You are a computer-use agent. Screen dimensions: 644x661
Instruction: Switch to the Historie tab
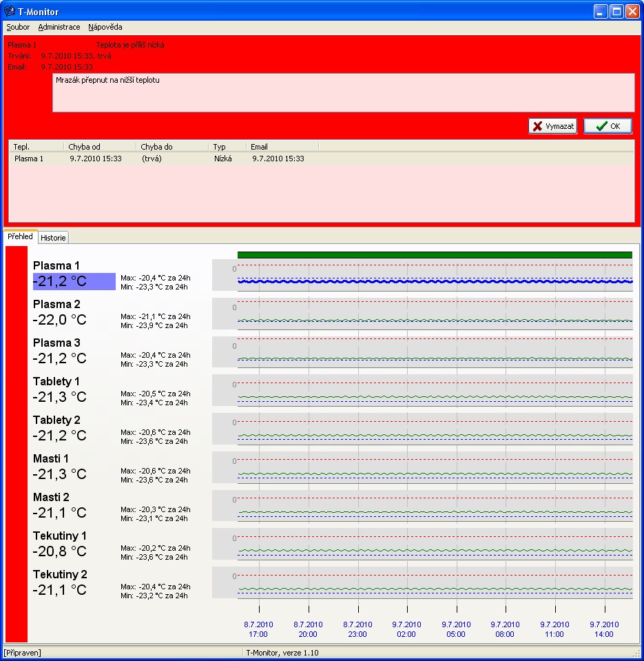(53, 238)
